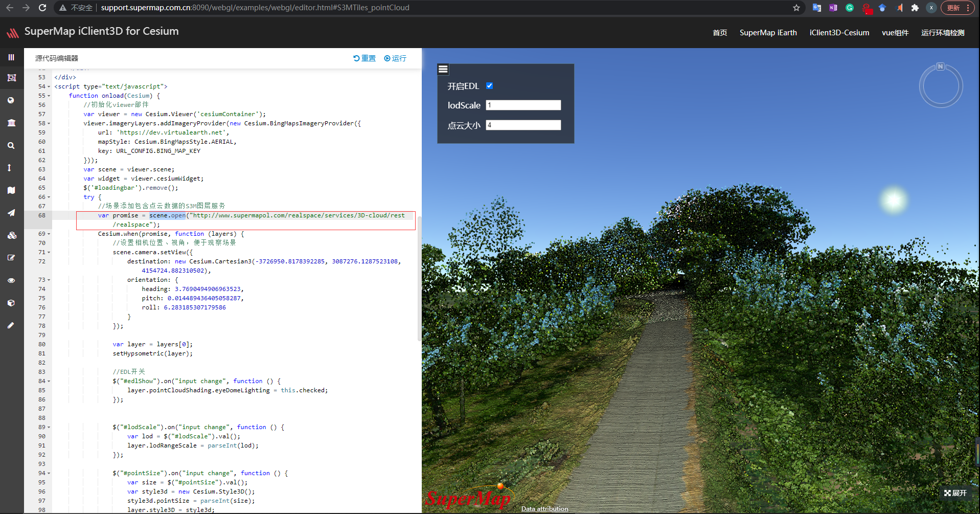Click the 不安全 site security indicator
The image size is (980, 514).
(x=76, y=8)
